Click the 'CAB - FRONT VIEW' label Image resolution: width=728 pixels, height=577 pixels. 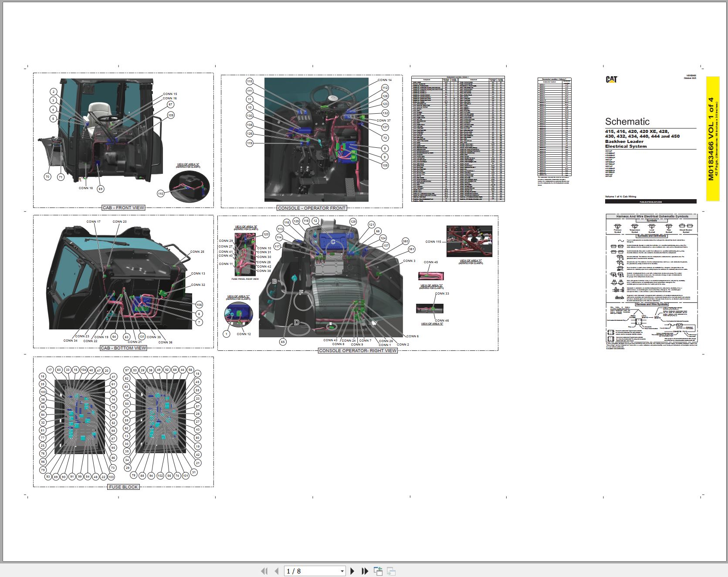point(123,208)
